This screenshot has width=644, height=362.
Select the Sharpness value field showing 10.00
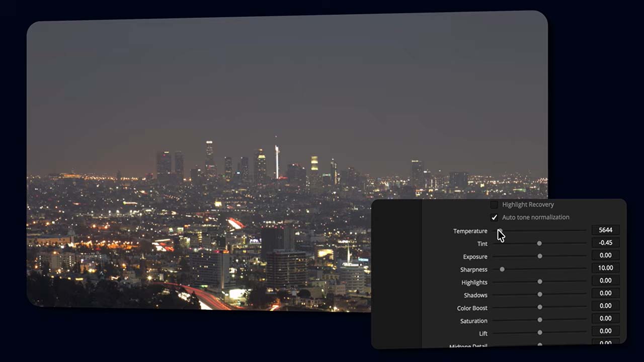pos(605,268)
